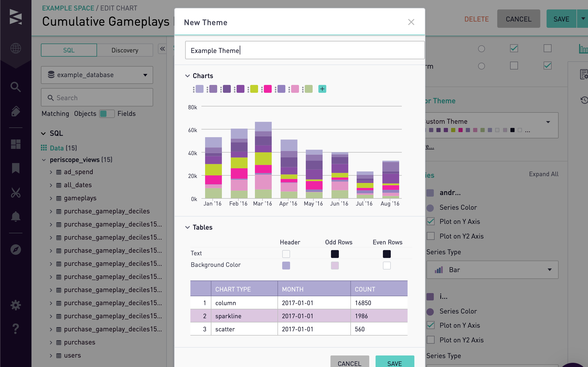Click the table icon beside users
This screenshot has height=367, width=588.
coord(59,356)
